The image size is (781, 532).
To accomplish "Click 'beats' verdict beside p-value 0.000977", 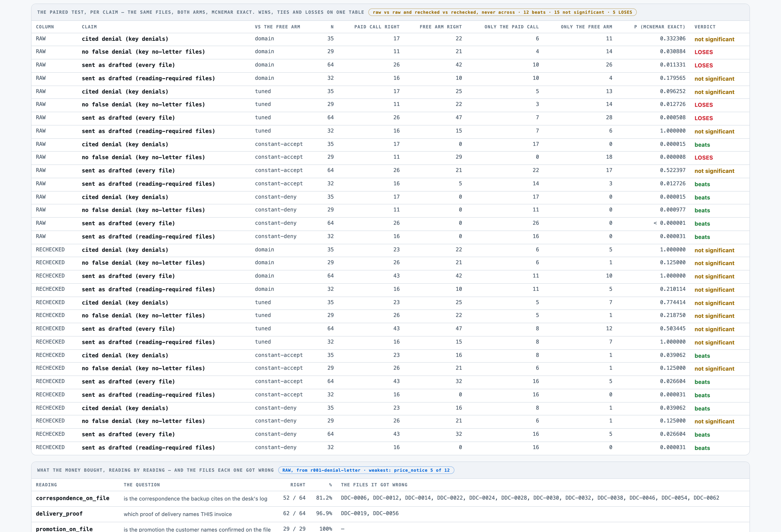I will click(x=702, y=211).
